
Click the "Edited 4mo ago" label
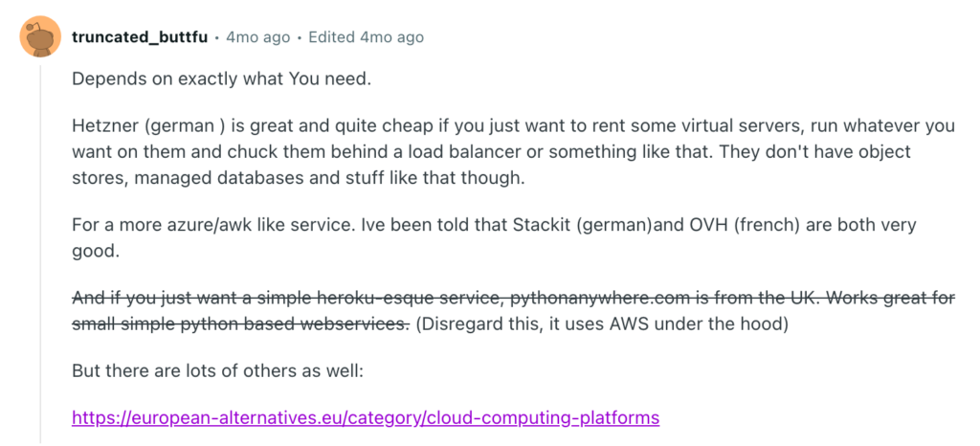[367, 37]
